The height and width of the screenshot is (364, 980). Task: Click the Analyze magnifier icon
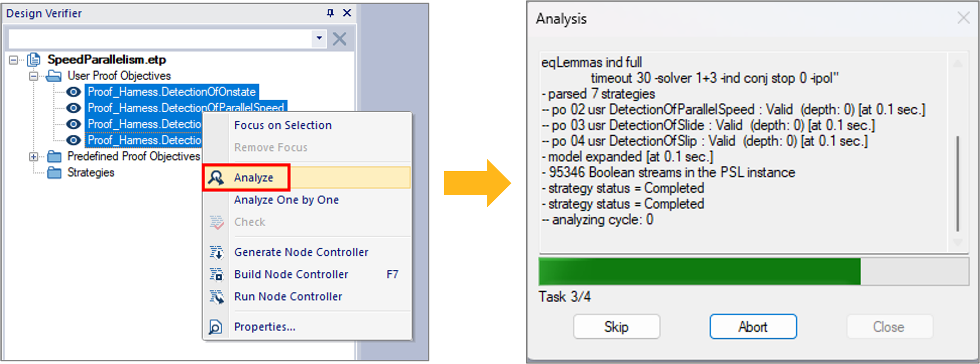[x=216, y=178]
